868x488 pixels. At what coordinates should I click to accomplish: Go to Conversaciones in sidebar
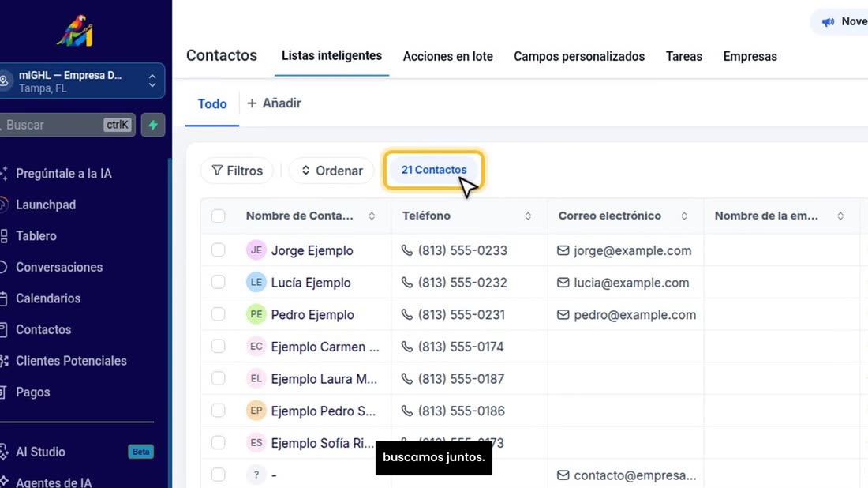(x=59, y=267)
